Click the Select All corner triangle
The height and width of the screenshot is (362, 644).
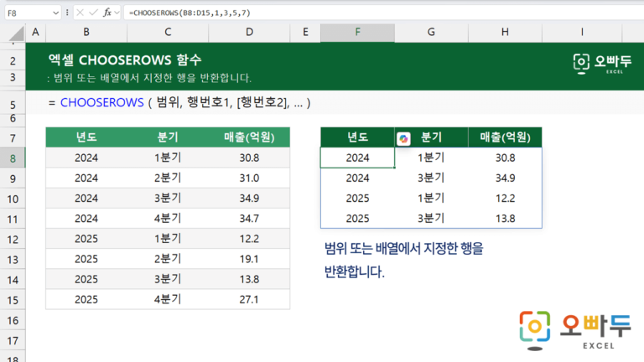point(17,34)
